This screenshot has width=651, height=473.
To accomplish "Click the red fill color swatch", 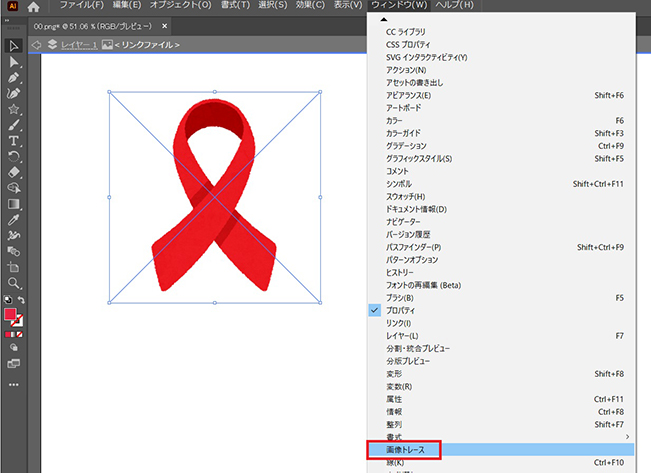I will coord(11,315).
